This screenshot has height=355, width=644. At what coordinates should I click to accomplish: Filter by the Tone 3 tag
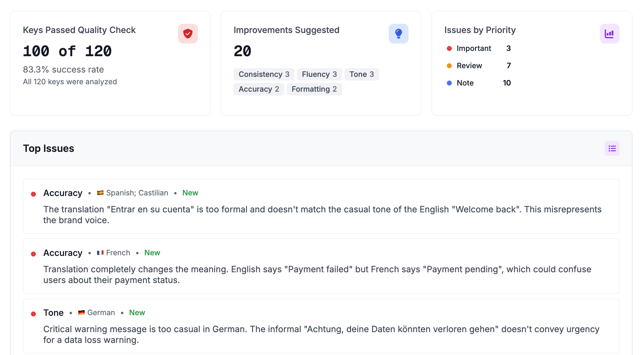pyautogui.click(x=361, y=74)
